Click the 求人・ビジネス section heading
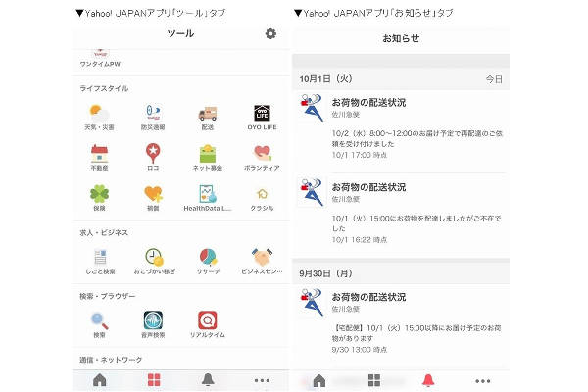588x392 pixels. (x=104, y=232)
